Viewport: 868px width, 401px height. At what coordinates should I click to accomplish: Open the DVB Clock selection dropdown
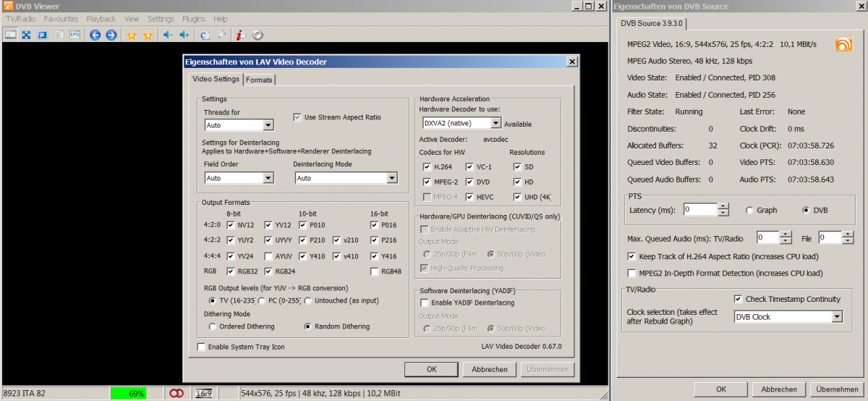837,317
